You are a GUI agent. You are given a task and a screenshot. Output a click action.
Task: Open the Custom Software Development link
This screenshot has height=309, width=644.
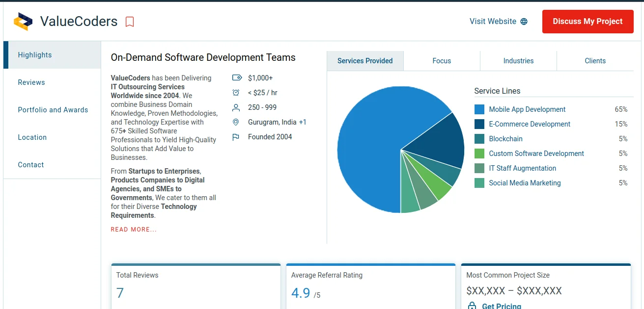coord(536,154)
